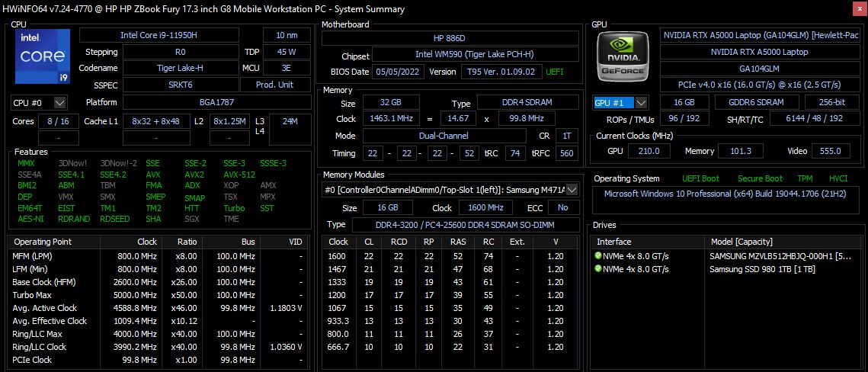Click the UEFI label next to BIOS version
This screenshot has height=372, width=868.
[556, 72]
